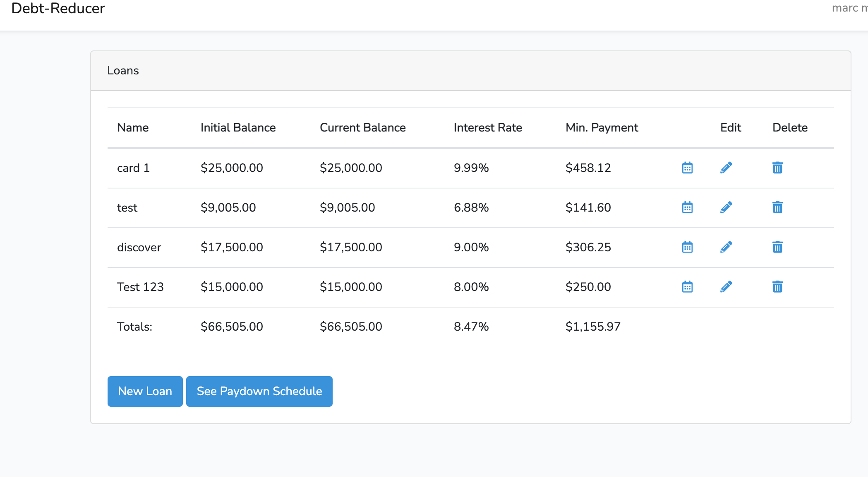Delete the discover loan
Screen dimensions: 868x477
777,247
